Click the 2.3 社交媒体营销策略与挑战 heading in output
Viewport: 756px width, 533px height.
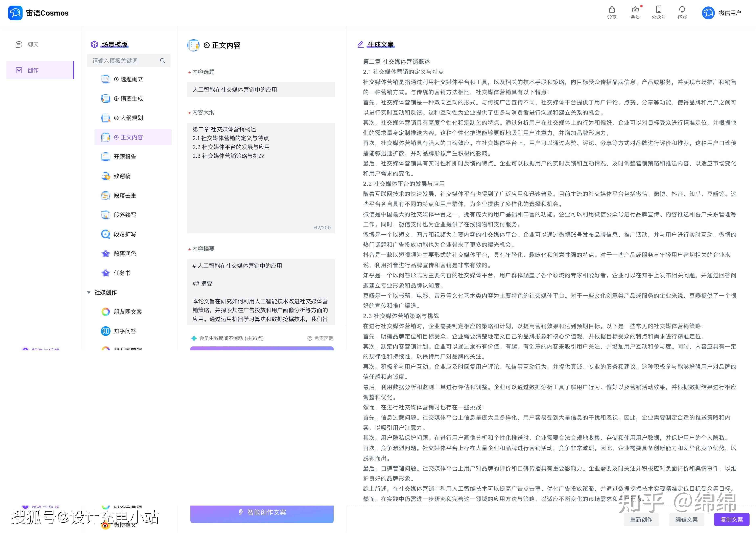(x=401, y=316)
